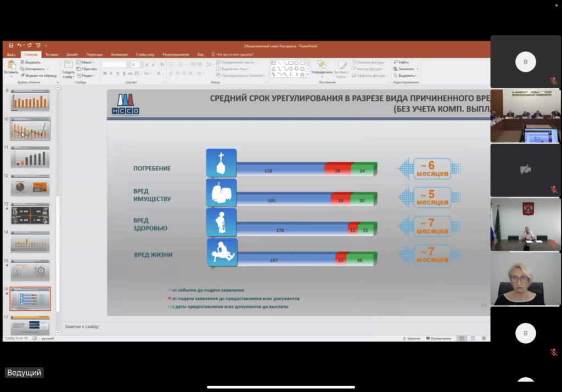Switch to normal view icon in status bar
562x392 pixels.
tap(462, 338)
